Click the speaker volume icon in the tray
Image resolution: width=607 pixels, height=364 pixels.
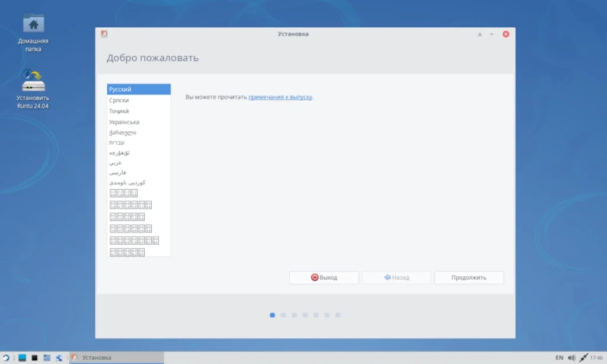pos(571,358)
